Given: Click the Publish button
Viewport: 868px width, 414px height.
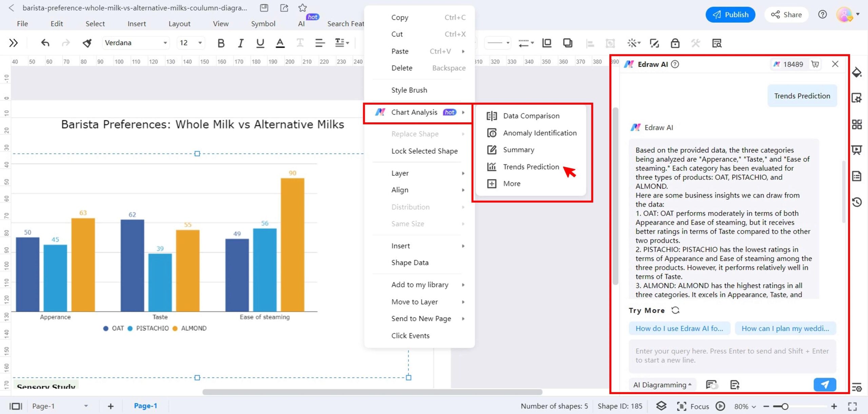Looking at the screenshot, I should 730,15.
